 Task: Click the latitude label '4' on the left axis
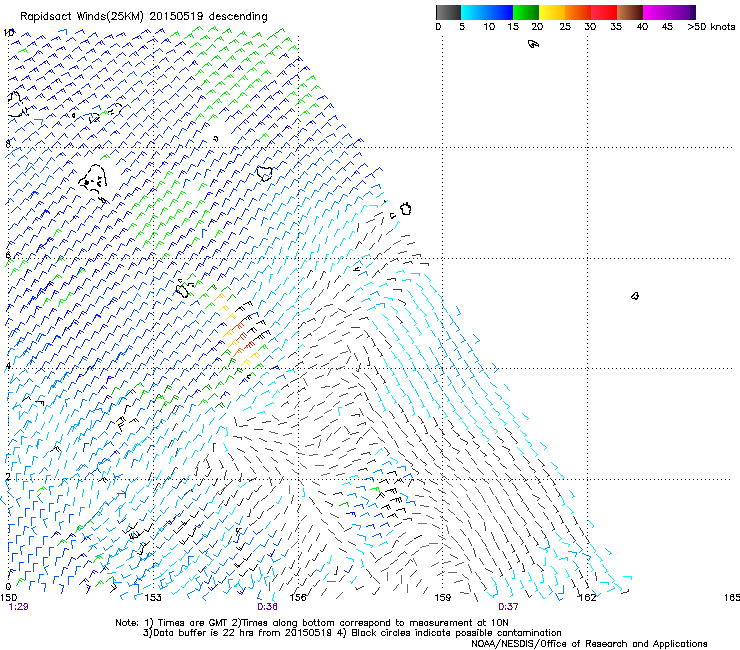pos(8,366)
